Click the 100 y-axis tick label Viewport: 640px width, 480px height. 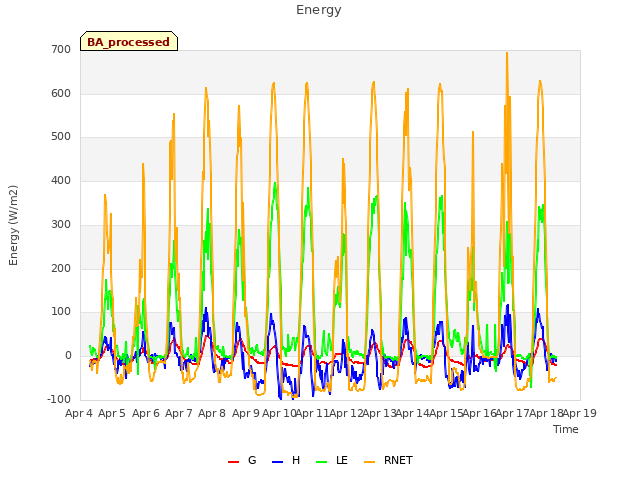coord(61,311)
